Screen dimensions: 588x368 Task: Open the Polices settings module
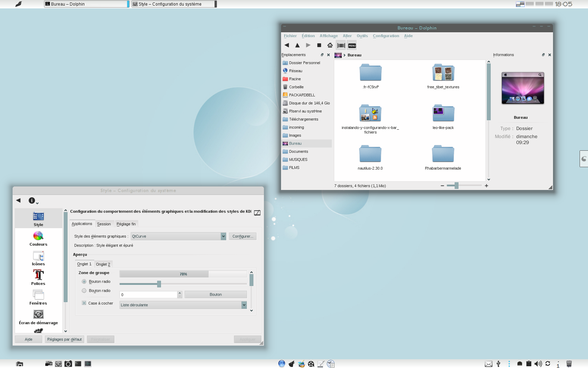pos(38,277)
